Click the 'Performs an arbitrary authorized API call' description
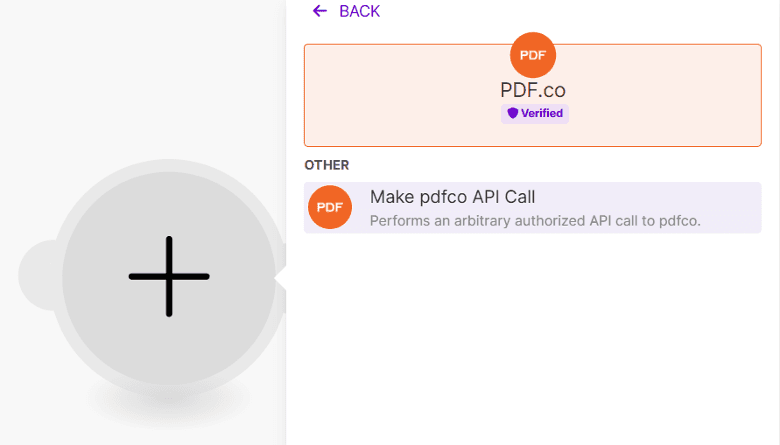This screenshot has width=780, height=445. pyautogui.click(x=535, y=220)
